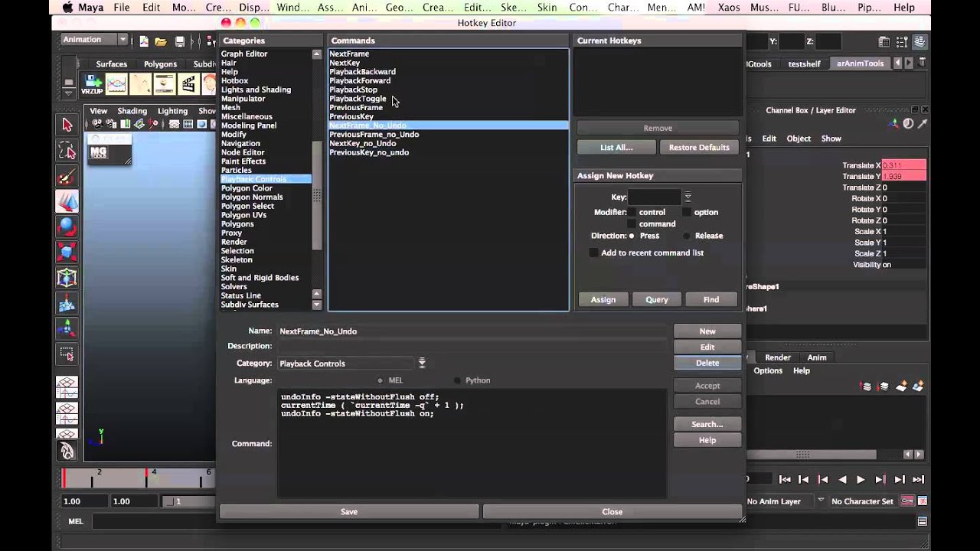Open the File menu in menu bar

(121, 8)
